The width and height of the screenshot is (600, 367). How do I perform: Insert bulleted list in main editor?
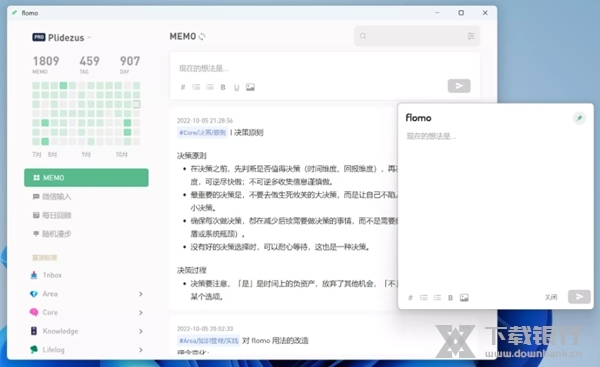pos(196,87)
